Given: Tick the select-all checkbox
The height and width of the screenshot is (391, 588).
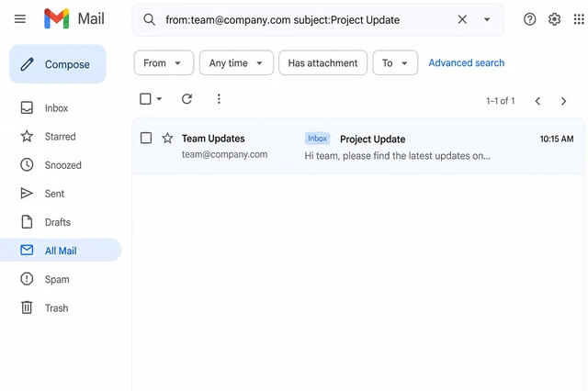Looking at the screenshot, I should [x=145, y=99].
